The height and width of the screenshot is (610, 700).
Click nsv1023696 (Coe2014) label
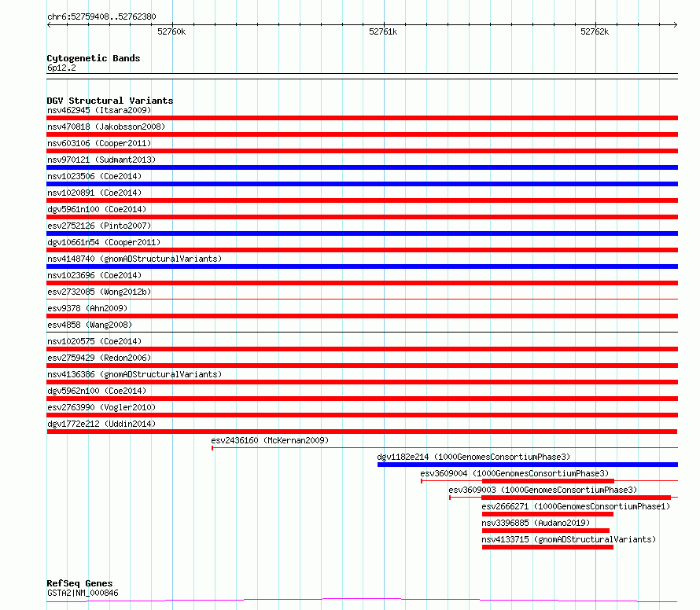pyautogui.click(x=94, y=275)
